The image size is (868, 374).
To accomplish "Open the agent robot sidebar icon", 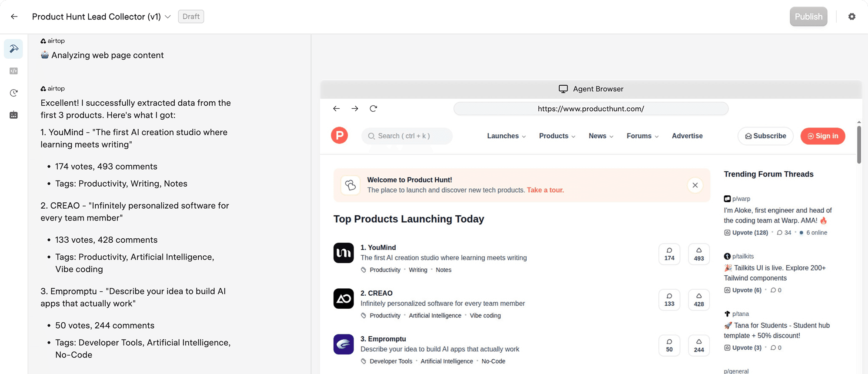I will [x=13, y=115].
